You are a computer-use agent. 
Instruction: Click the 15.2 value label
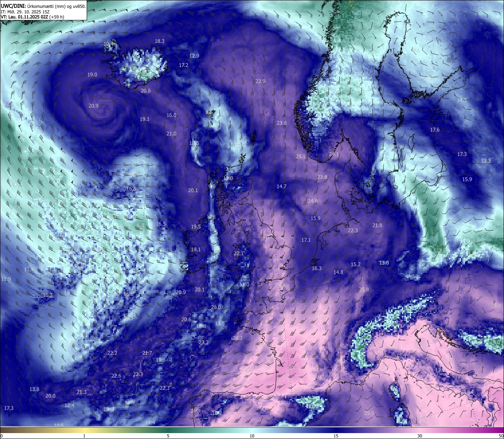click(x=356, y=265)
